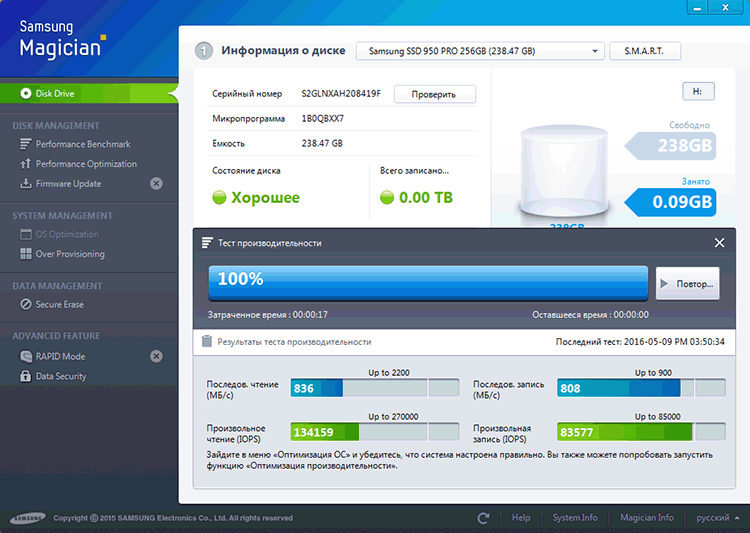Click the 100% benchmark progress bar

click(x=428, y=281)
